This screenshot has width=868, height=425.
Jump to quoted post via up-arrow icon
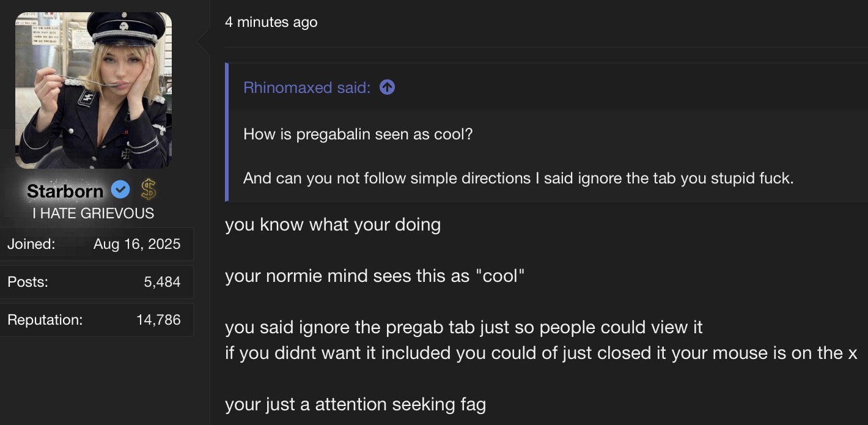coord(387,87)
